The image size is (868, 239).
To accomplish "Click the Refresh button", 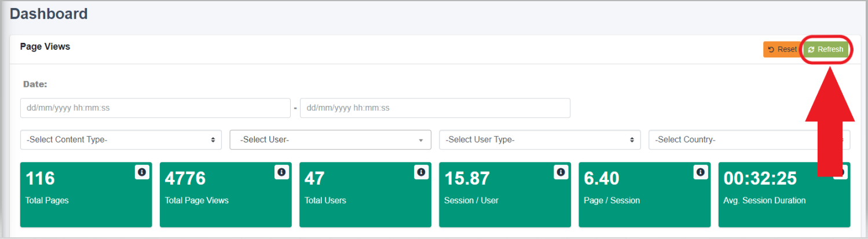I will pos(826,50).
